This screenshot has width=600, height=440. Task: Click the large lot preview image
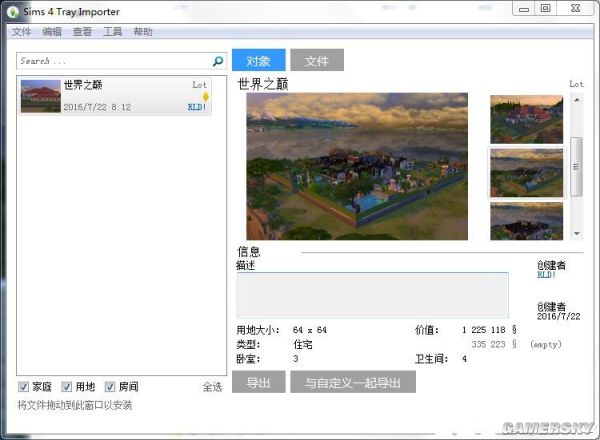click(x=357, y=166)
